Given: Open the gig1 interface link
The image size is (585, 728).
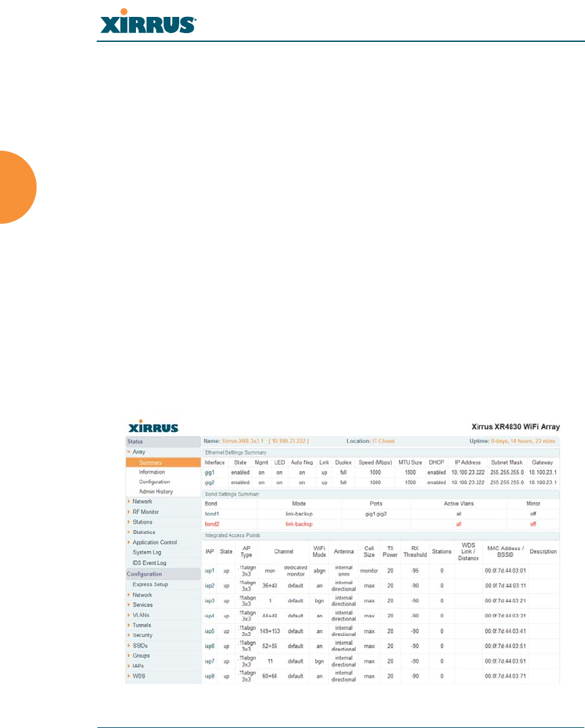Looking at the screenshot, I should 210,472.
